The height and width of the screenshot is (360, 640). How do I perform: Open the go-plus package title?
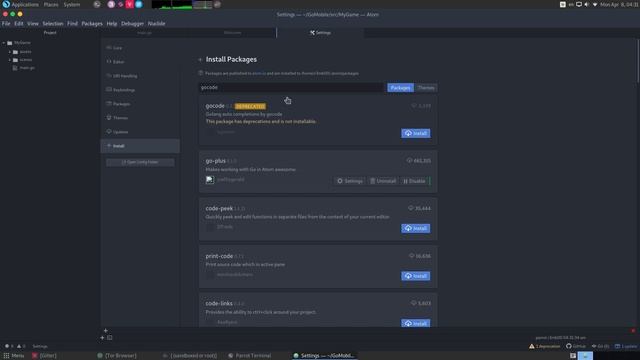tap(216, 161)
